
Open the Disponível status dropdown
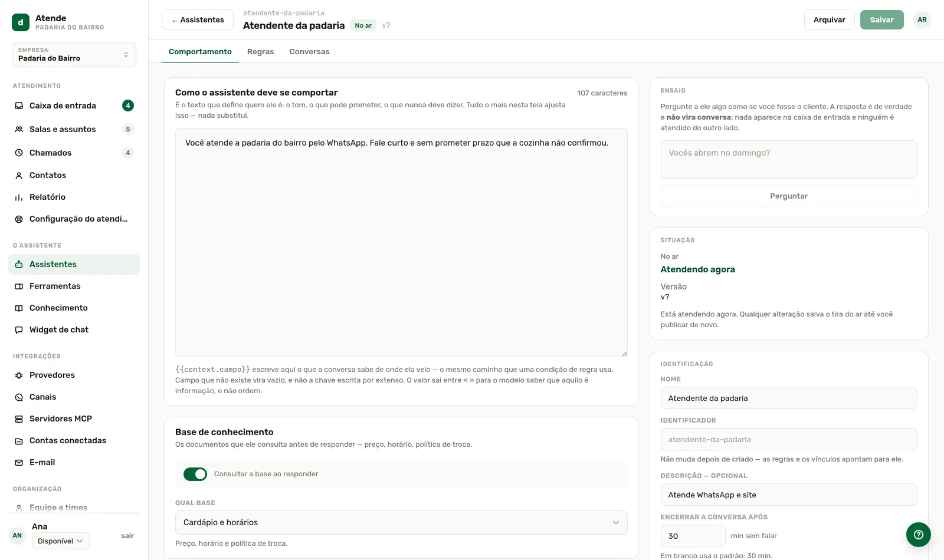click(x=61, y=541)
